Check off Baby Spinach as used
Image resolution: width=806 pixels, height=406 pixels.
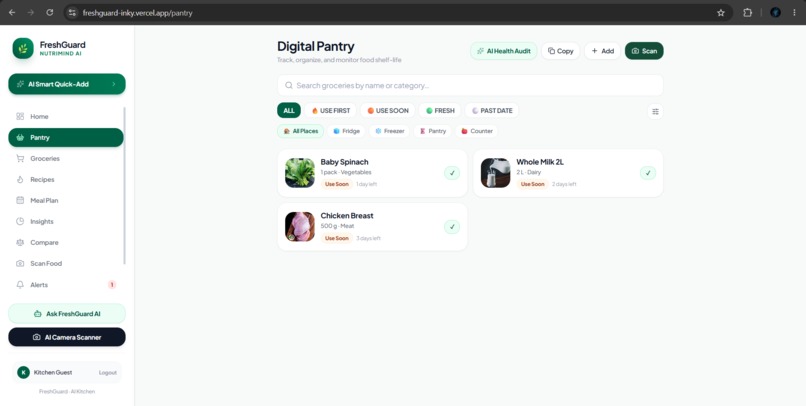[452, 173]
